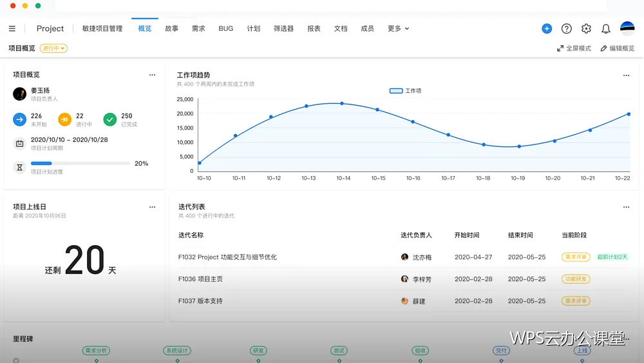Click 交付 milestone marker
Screen dimensions: 644x363
(x=501, y=351)
